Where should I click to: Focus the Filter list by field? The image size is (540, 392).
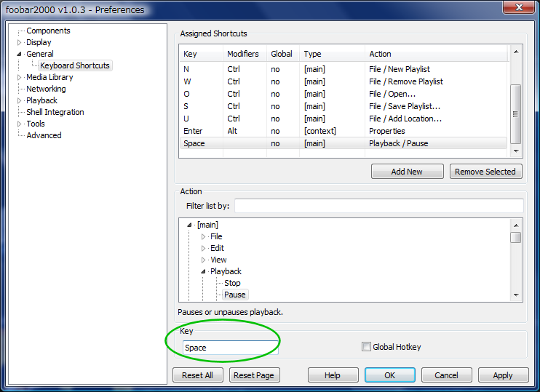[x=379, y=206]
